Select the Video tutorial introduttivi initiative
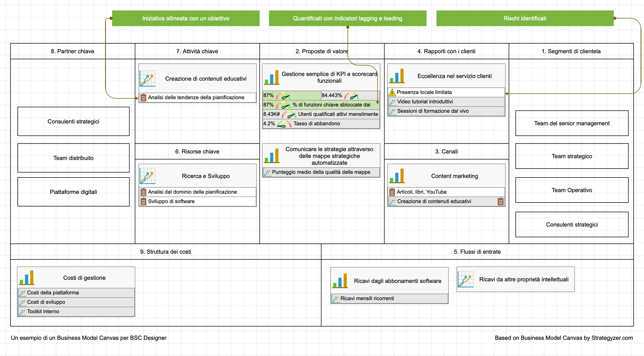The image size is (644, 356). 425,102
